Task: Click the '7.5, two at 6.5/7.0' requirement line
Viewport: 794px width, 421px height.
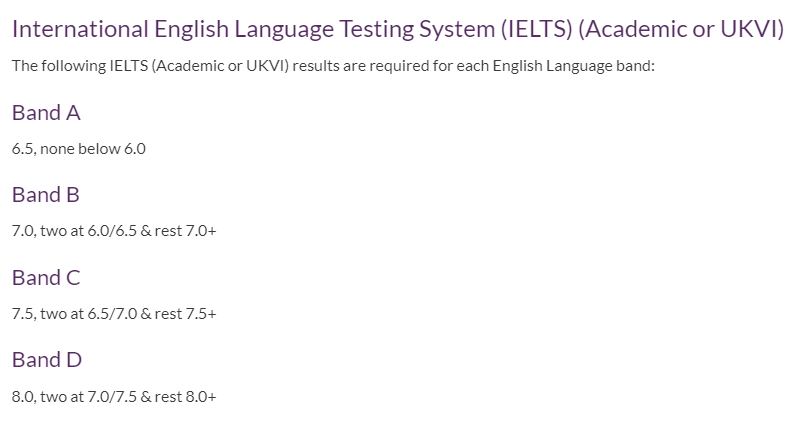Action: 114,314
